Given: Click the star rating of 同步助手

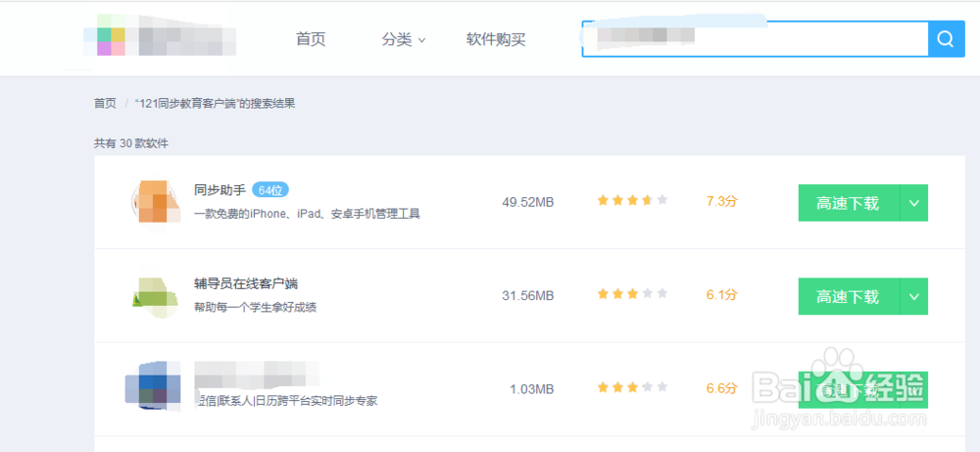Looking at the screenshot, I should [x=632, y=201].
